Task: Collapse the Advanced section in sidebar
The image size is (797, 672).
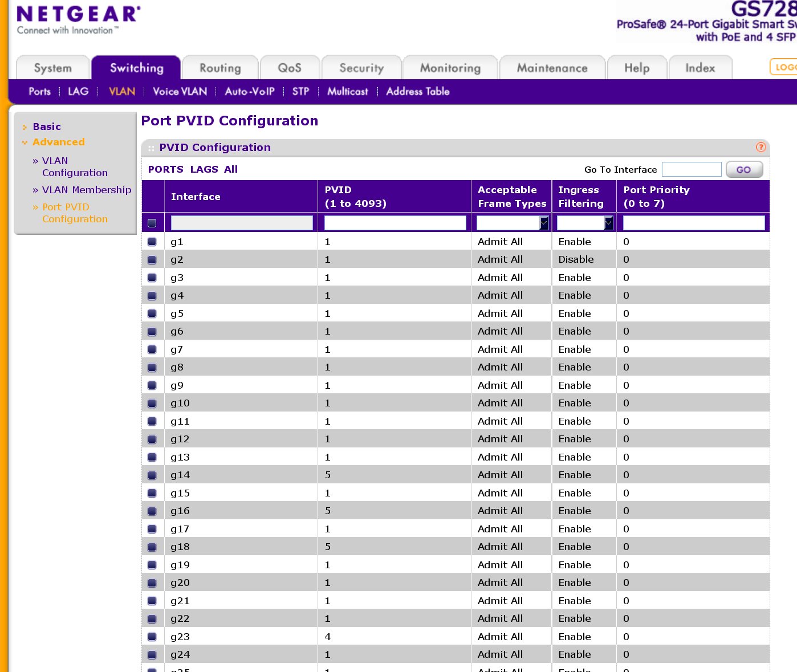Action: (58, 142)
